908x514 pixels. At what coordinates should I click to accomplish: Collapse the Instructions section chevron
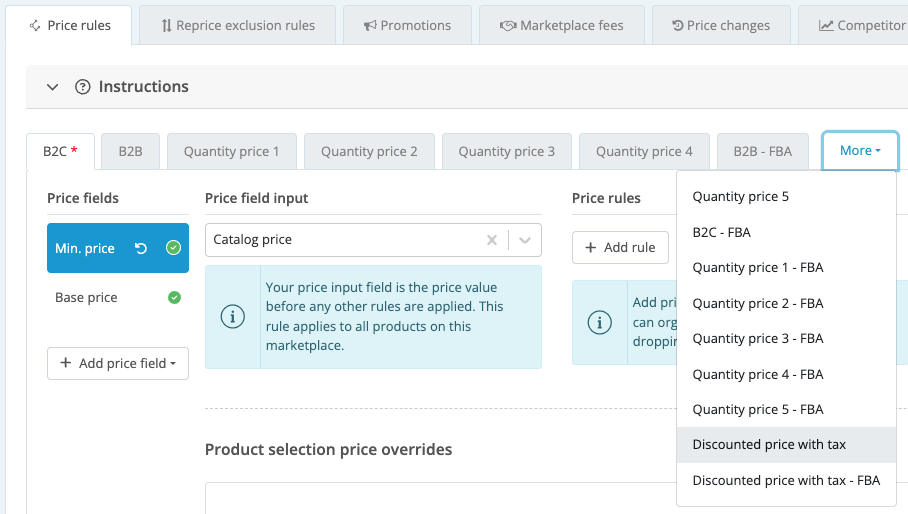pos(53,87)
